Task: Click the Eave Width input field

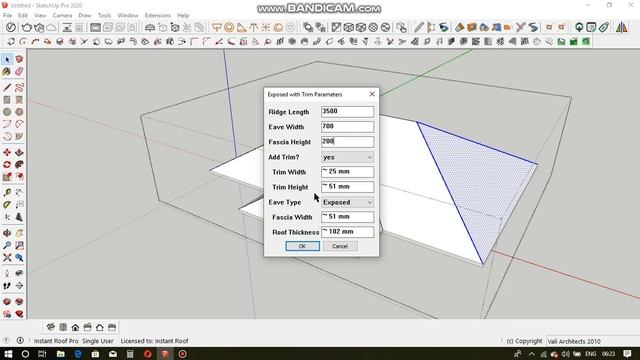Action: 347,127
